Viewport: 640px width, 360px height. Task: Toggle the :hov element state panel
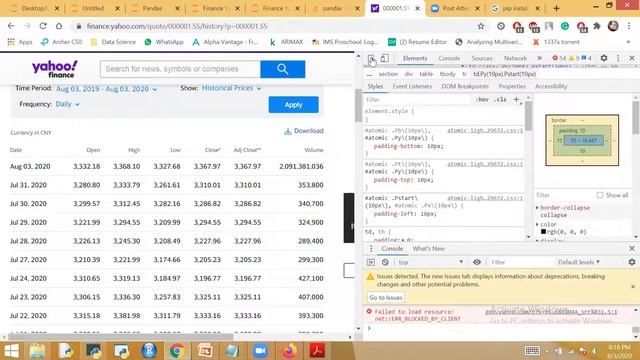(482, 99)
